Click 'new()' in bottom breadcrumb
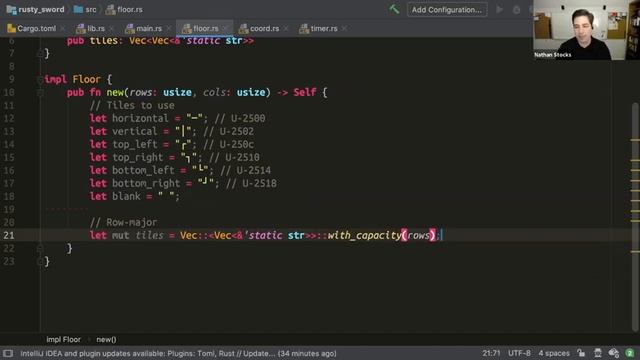This screenshot has width=640, height=360. [106, 339]
